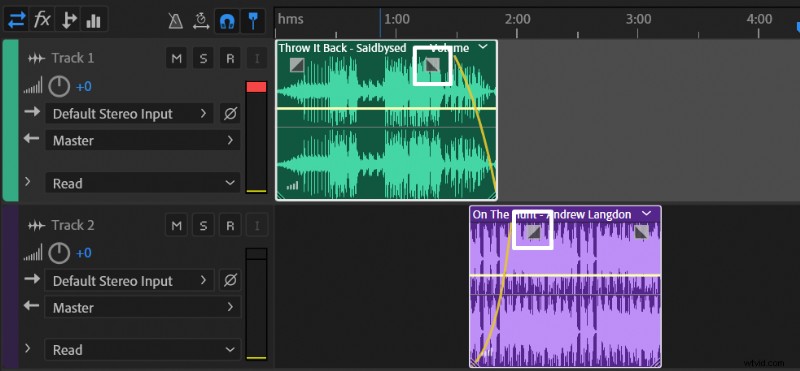Open Track 1 Default Stereo Input dropdown
This screenshot has height=371, width=800.
tap(130, 113)
